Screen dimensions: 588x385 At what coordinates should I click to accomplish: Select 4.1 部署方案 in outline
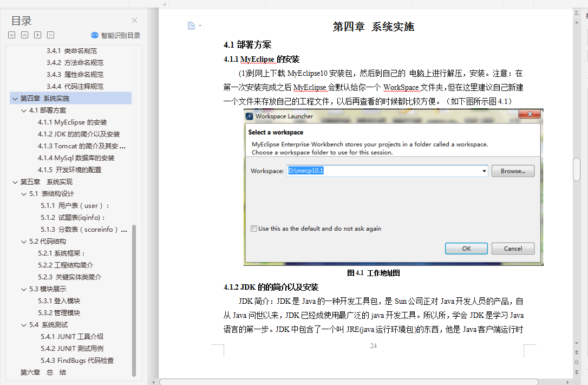point(48,110)
